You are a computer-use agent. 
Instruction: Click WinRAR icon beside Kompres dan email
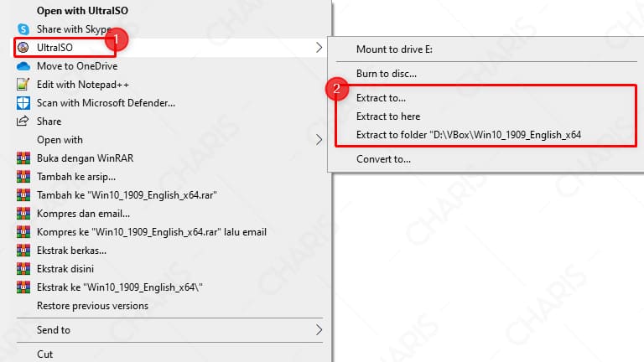click(23, 214)
